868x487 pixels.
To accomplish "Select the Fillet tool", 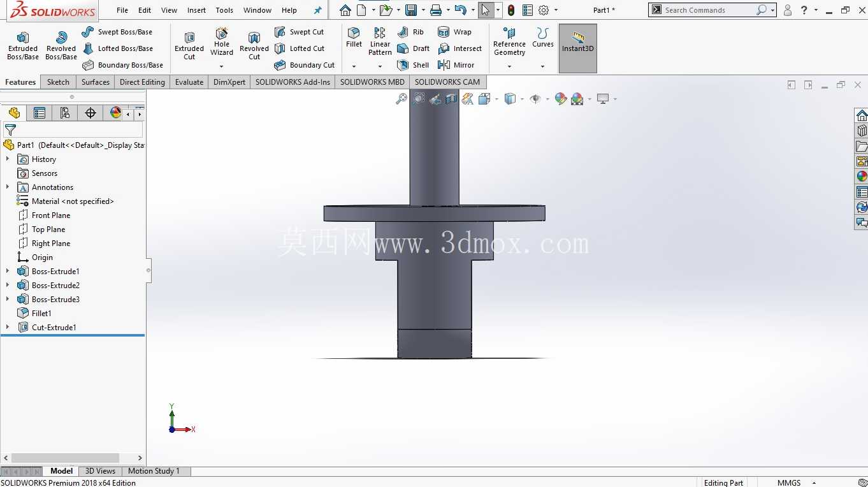I will pos(354,38).
